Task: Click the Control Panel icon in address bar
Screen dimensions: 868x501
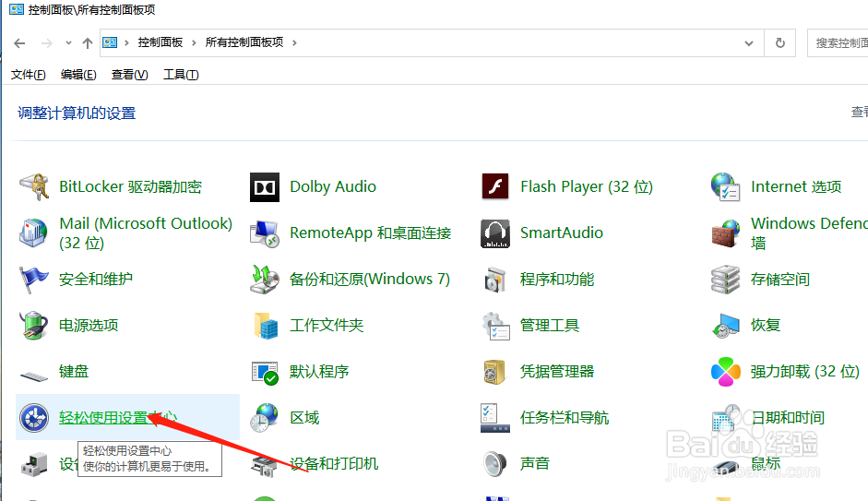Action: [x=110, y=42]
